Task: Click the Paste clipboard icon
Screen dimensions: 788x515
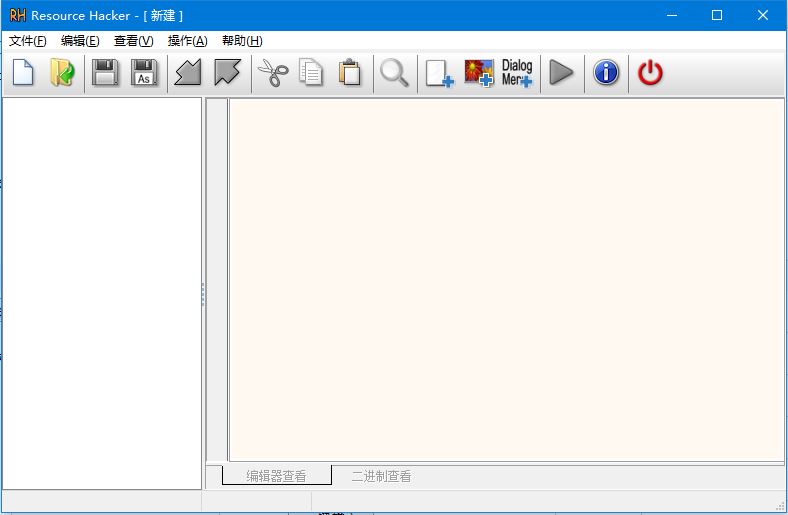Action: pos(350,73)
